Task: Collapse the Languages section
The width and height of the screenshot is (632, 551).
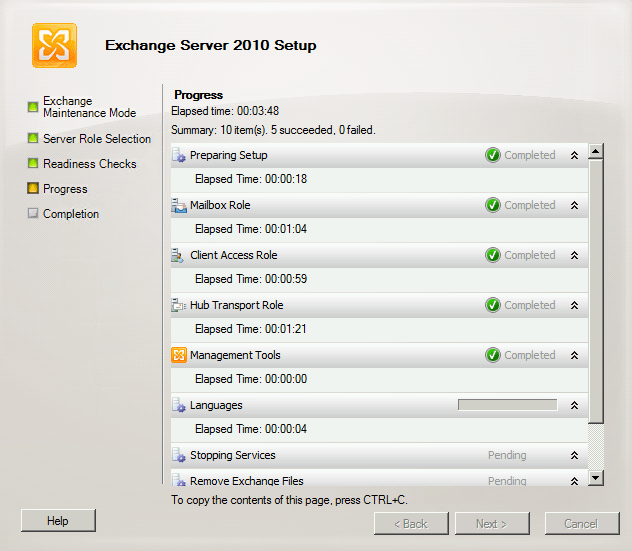Action: point(574,405)
